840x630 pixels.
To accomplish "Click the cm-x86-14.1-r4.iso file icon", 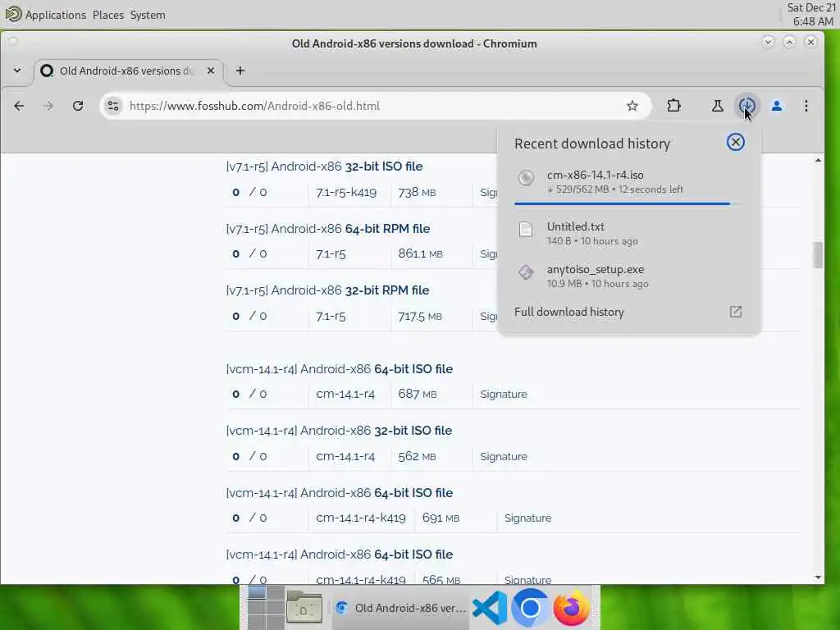I will [526, 178].
